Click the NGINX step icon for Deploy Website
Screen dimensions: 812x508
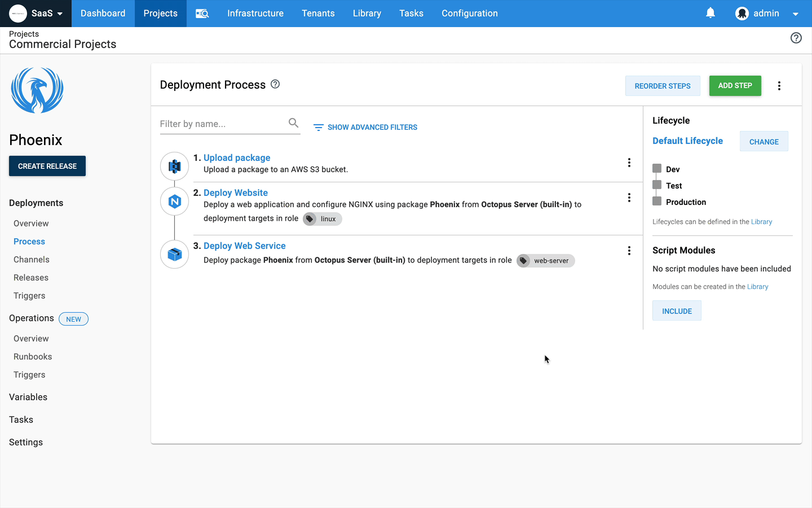175,201
